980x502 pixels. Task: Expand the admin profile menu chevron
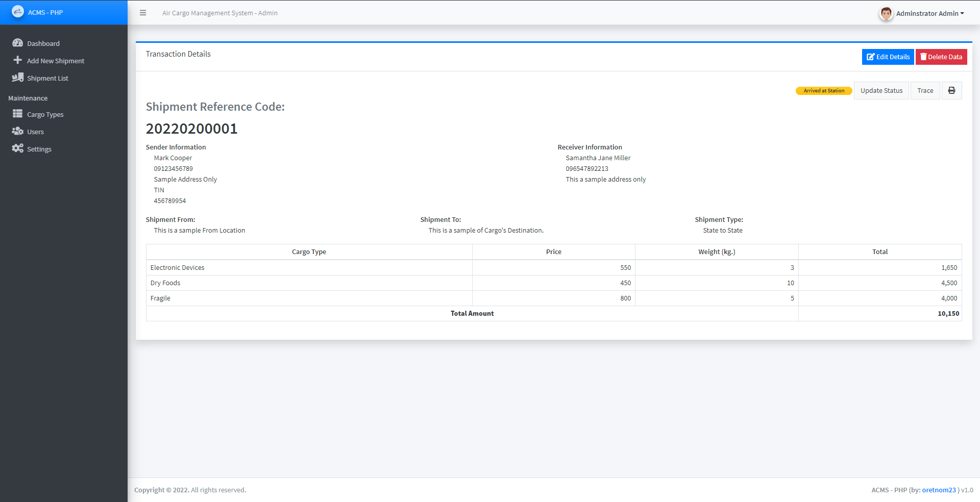964,13
